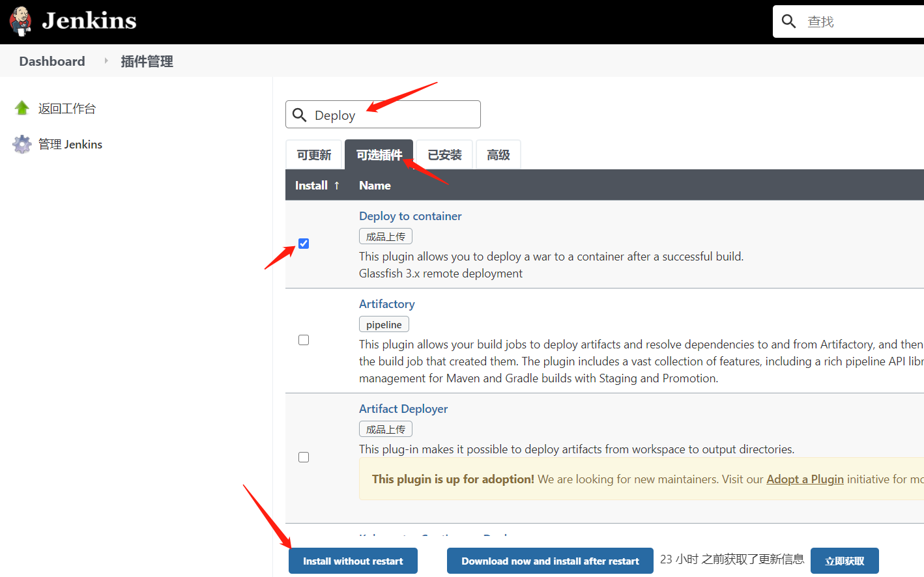Open the 高级 tab
The image size is (924, 577).
click(498, 155)
